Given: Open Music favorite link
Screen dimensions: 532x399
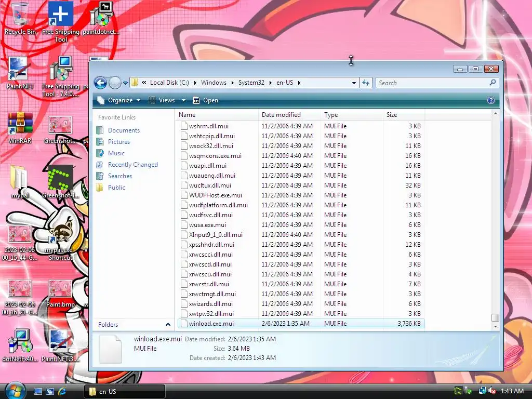Looking at the screenshot, I should (116, 153).
